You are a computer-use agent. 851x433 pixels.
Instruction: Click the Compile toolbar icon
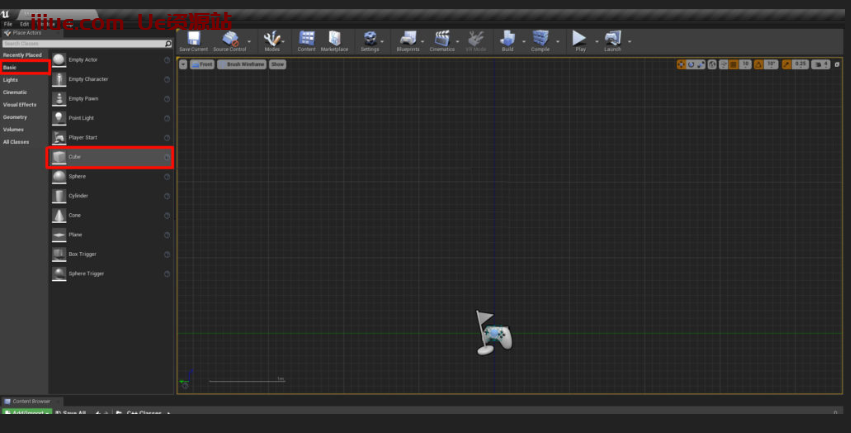point(540,40)
